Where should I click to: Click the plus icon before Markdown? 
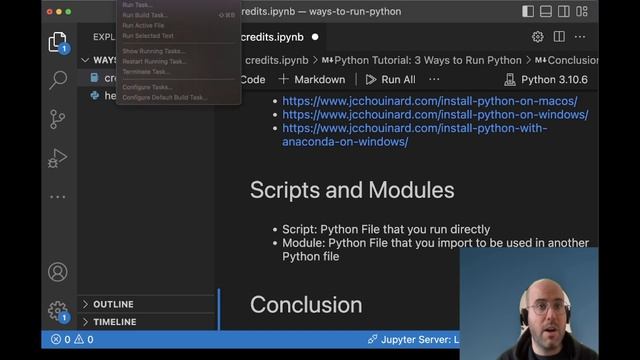coord(283,79)
